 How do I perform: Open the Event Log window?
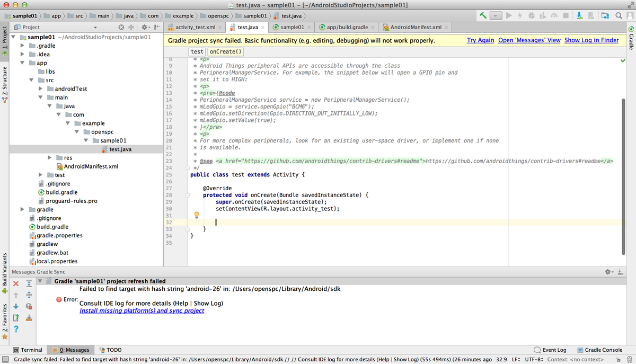coord(550,350)
